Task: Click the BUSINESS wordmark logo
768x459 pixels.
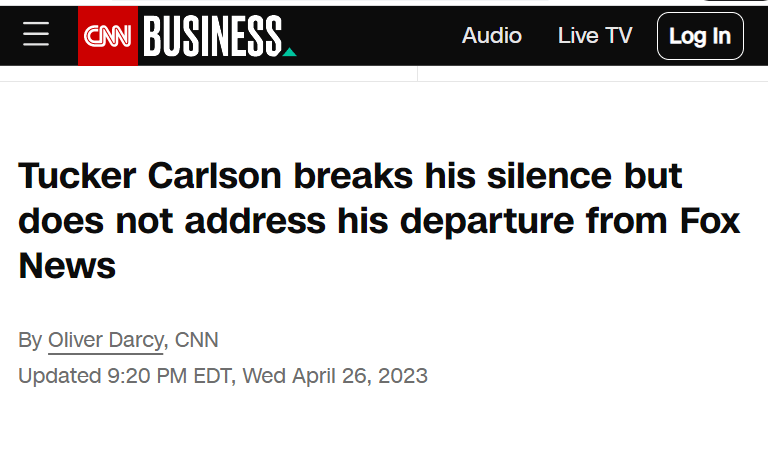Action: (212, 37)
